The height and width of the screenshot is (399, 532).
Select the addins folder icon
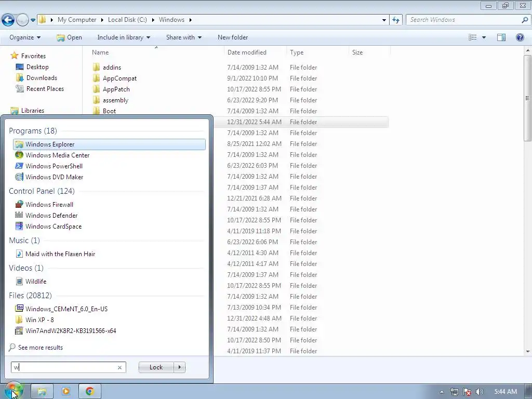coord(96,67)
